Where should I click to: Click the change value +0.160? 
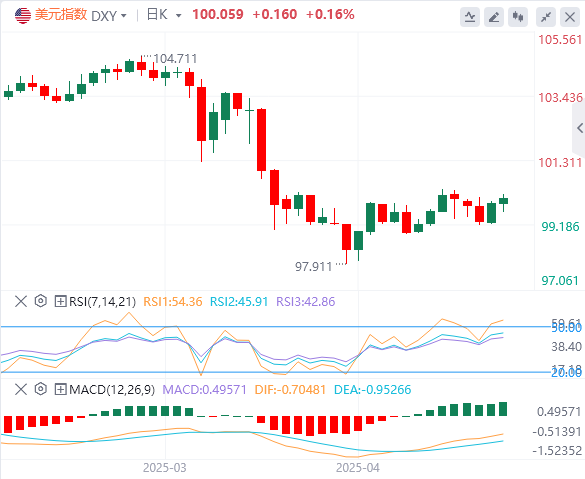click(275, 15)
